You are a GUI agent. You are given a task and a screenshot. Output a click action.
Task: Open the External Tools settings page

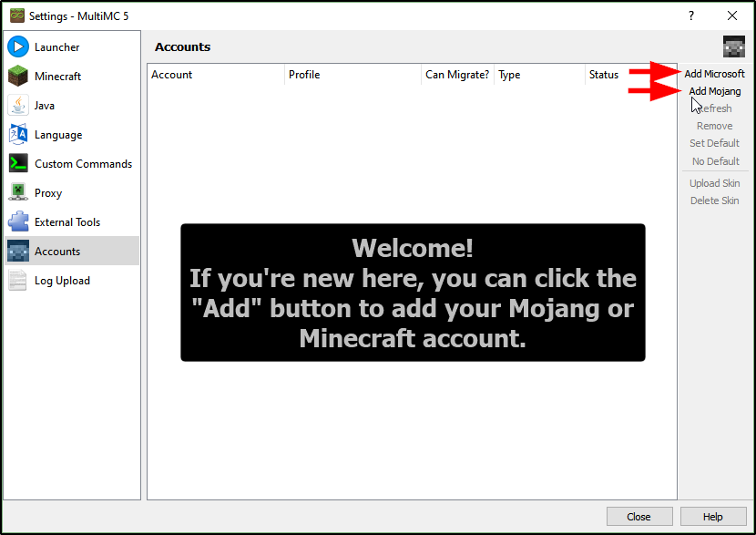(72, 221)
